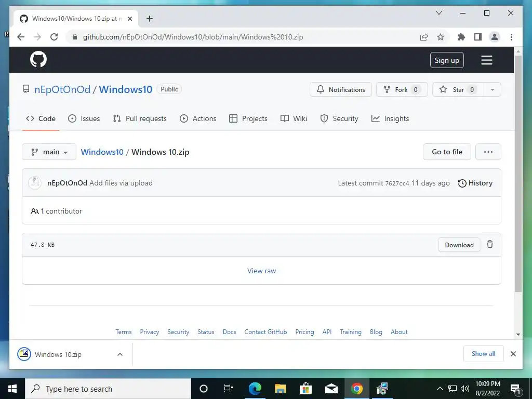
Task: Open Chrome three-dot menu
Action: (x=511, y=37)
